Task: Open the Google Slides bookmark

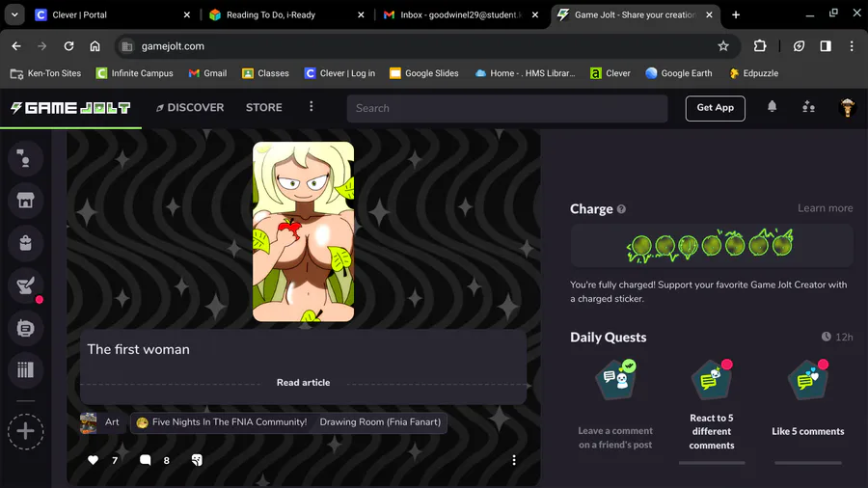Action: 424,73
